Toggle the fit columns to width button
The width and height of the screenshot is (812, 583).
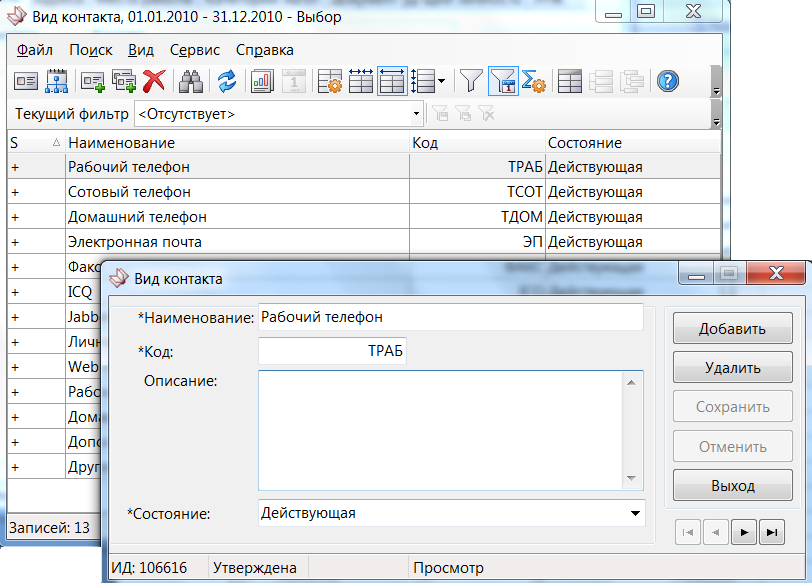392,81
